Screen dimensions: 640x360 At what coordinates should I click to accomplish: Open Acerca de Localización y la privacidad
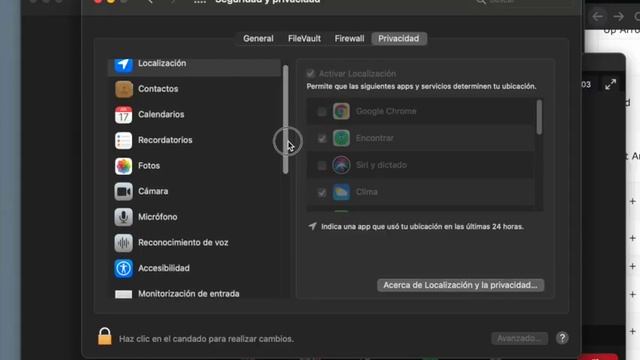pos(460,285)
